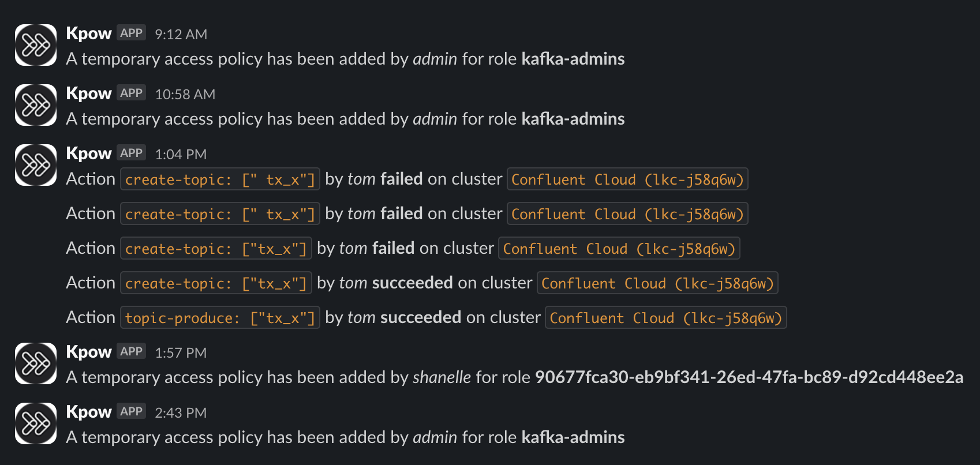980x465 pixels.
Task: Click the Kpow avatar on the 10:58 AM message
Action: click(x=36, y=105)
